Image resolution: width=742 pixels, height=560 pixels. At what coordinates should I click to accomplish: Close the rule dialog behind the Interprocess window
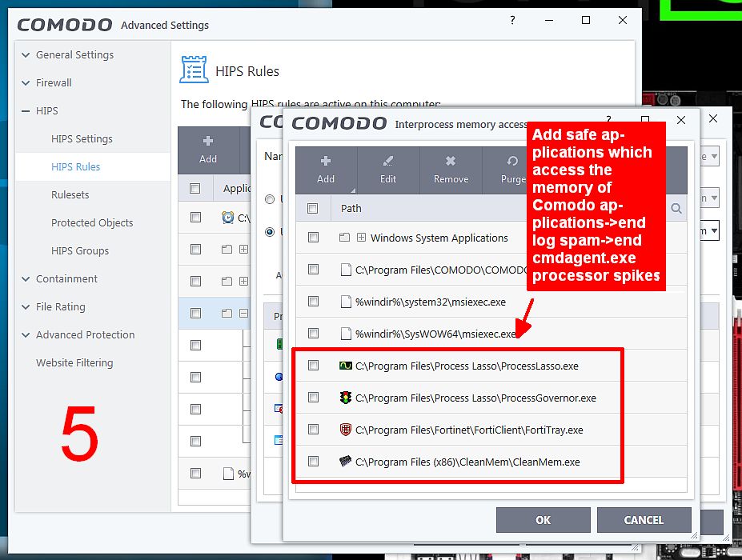(x=713, y=118)
